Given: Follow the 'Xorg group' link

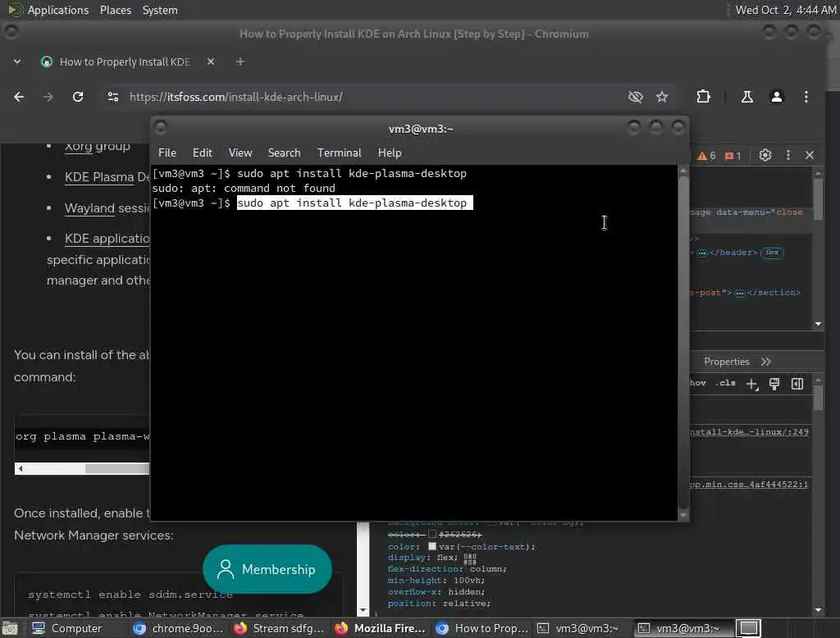Looking at the screenshot, I should pyautogui.click(x=97, y=146).
